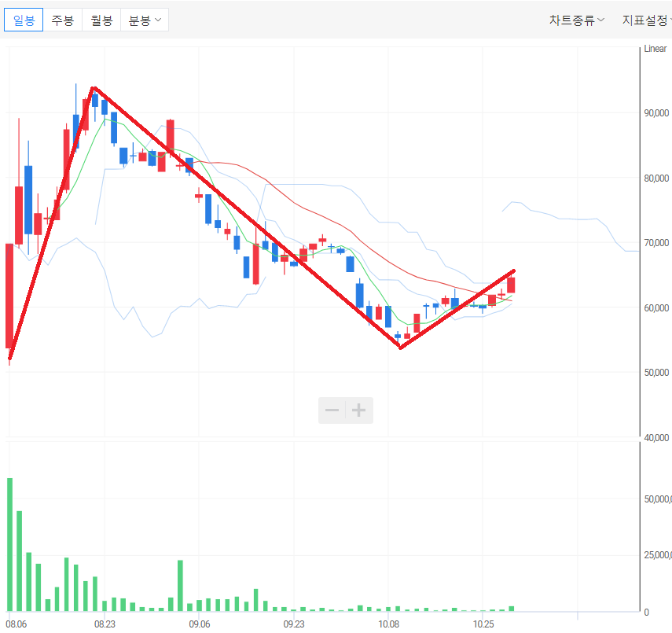672x633 pixels.
Task: Zoom out with the minus icon
Action: click(332, 410)
